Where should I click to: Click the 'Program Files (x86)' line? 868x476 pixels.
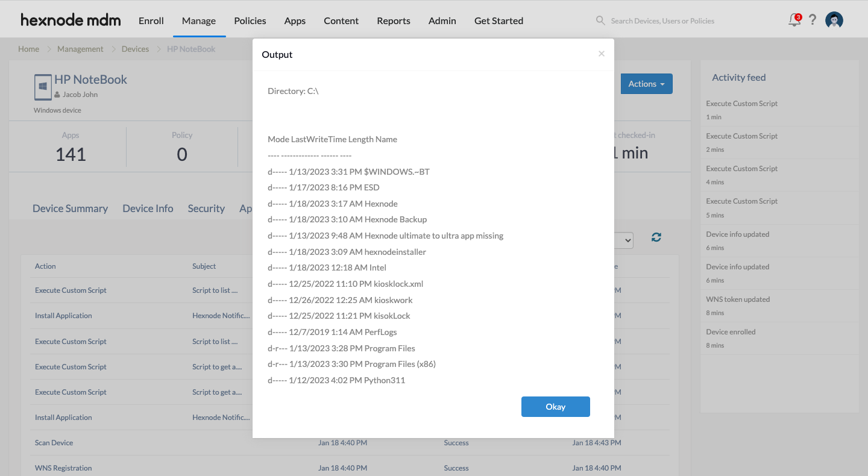351,364
